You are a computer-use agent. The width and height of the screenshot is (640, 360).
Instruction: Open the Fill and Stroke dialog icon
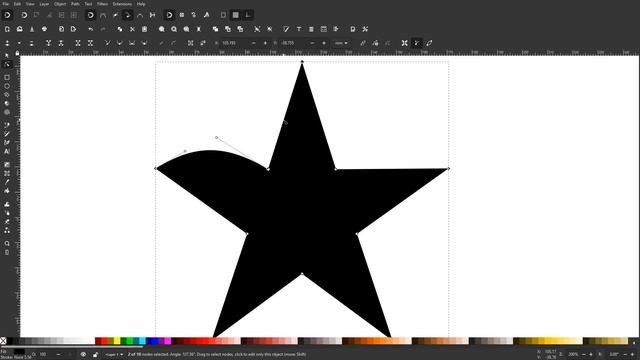pyautogui.click(x=286, y=29)
